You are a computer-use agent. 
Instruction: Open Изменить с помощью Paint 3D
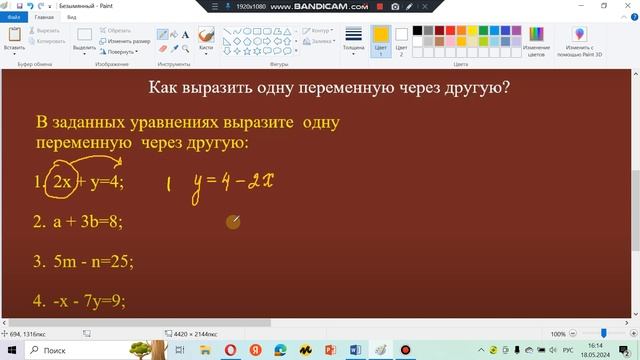[x=580, y=42]
